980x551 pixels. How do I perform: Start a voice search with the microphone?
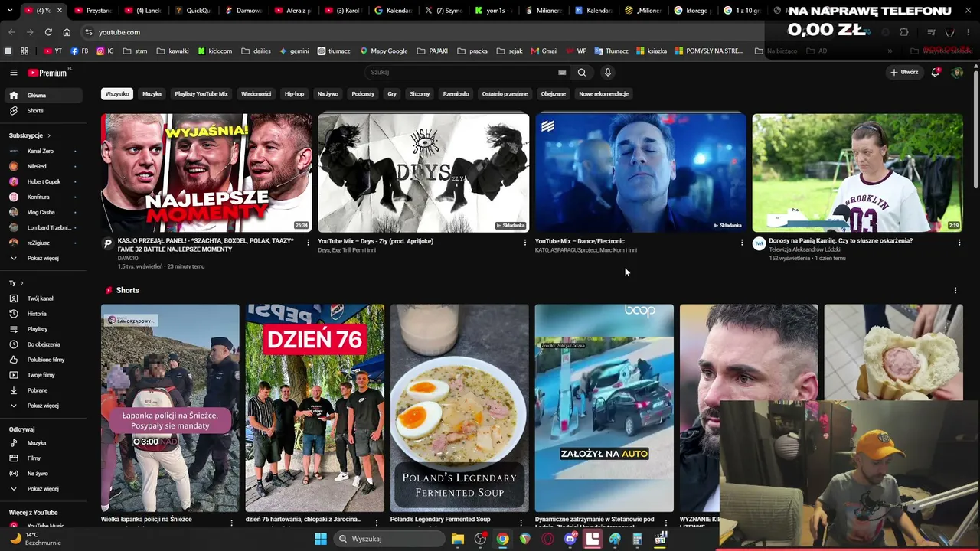pos(608,73)
